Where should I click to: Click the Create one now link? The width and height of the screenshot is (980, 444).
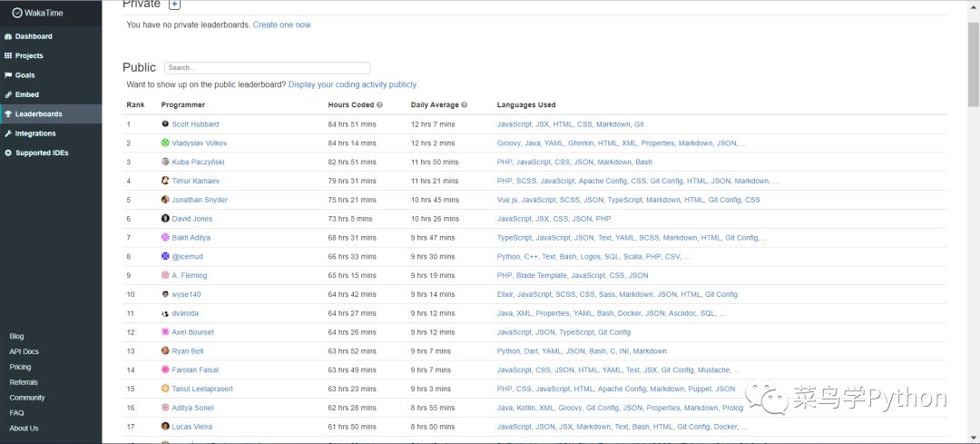click(x=282, y=25)
